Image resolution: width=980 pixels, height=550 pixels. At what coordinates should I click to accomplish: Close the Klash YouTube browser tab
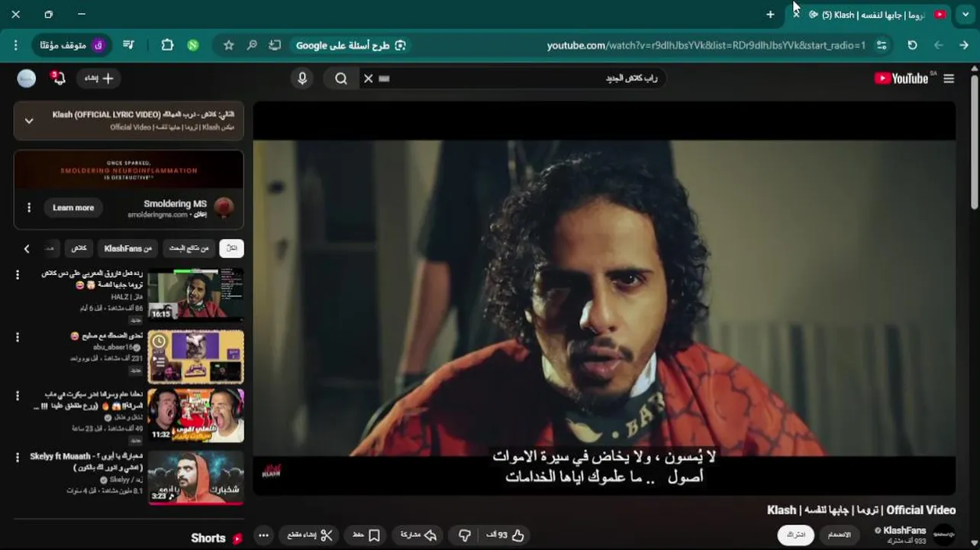pyautogui.click(x=796, y=15)
